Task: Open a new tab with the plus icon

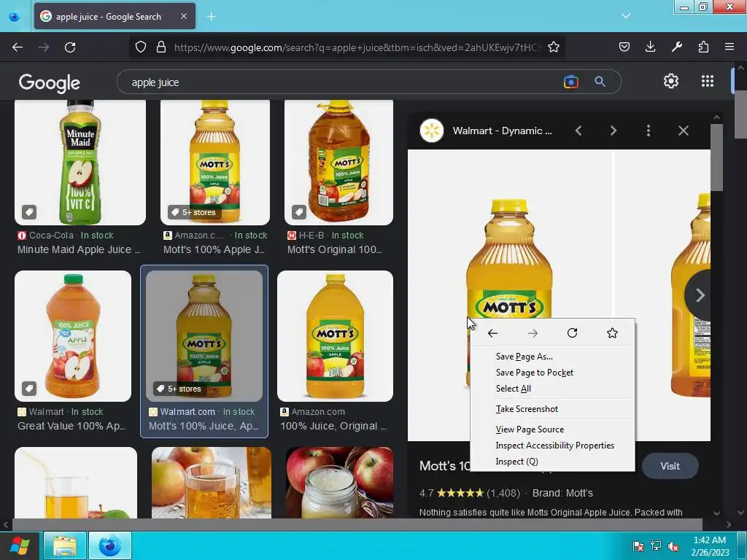Action: (211, 17)
